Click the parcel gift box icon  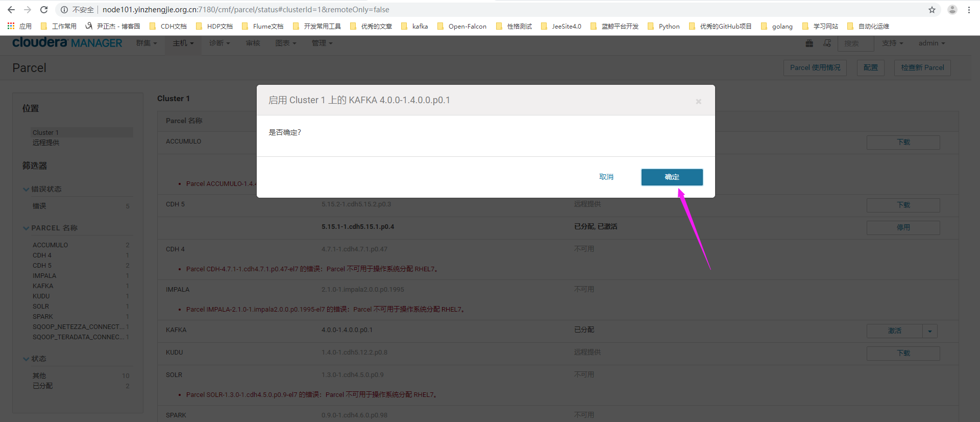coord(810,43)
